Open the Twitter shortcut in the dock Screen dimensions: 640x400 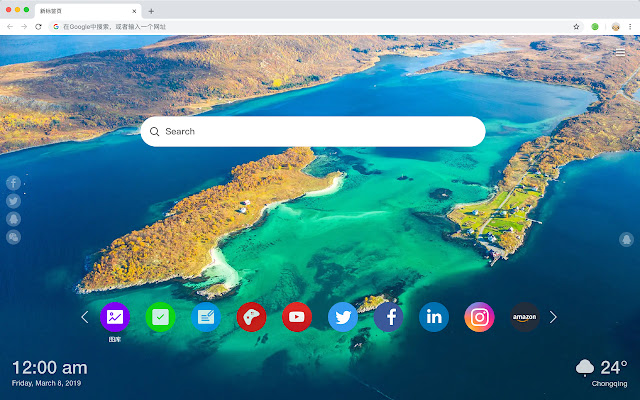343,317
